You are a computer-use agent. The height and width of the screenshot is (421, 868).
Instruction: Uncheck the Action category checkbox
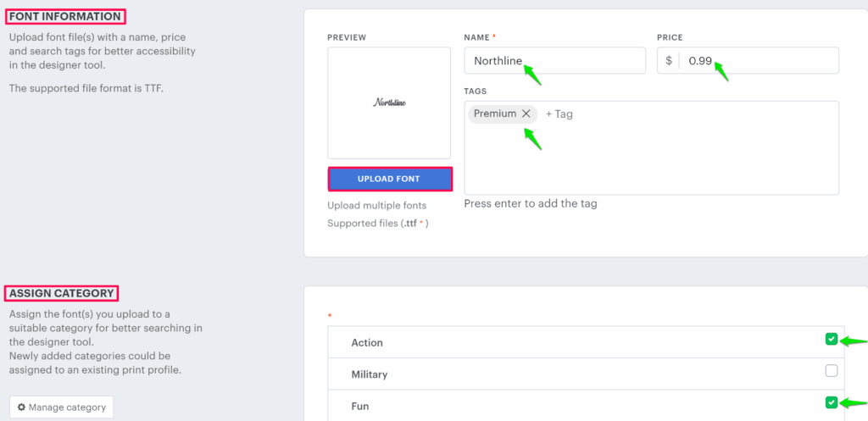tap(831, 340)
